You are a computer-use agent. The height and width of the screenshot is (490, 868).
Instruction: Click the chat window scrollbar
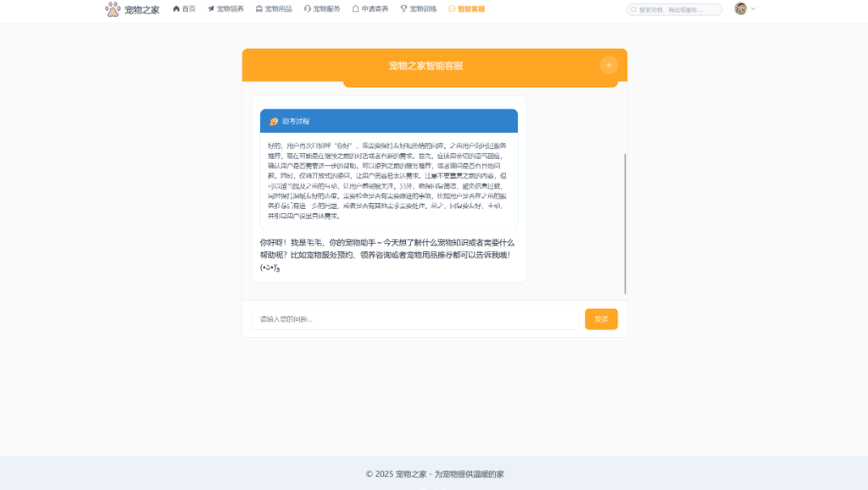[x=625, y=224]
